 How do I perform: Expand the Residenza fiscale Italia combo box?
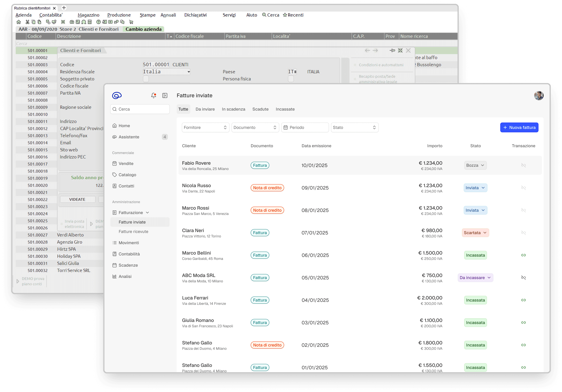[x=189, y=72]
